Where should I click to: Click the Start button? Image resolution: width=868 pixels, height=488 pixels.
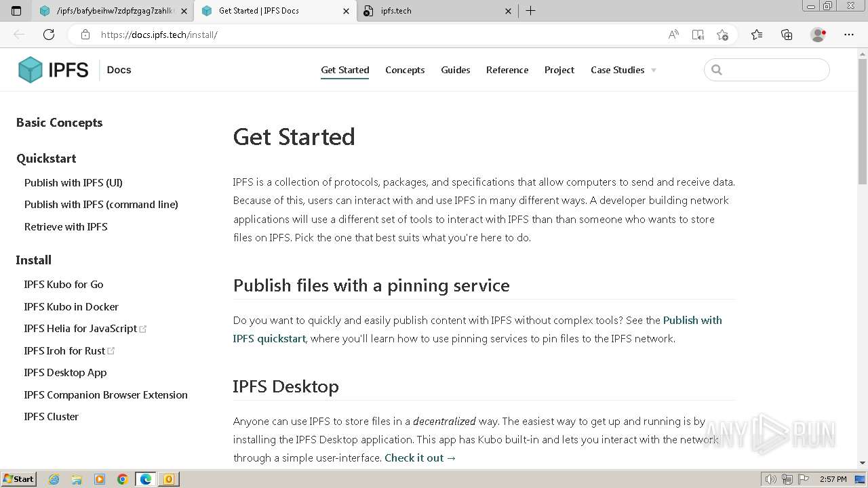(x=18, y=479)
